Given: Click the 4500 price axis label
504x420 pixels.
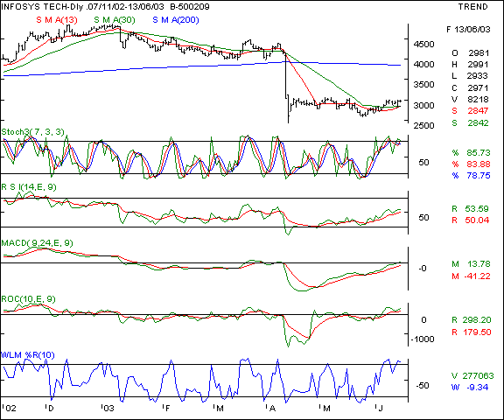Looking at the screenshot, I should tap(424, 45).
